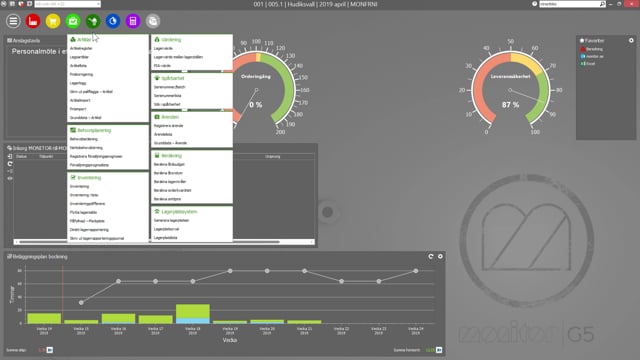
Task: Open the purple Accounting calculator module icon
Action: pos(133,21)
